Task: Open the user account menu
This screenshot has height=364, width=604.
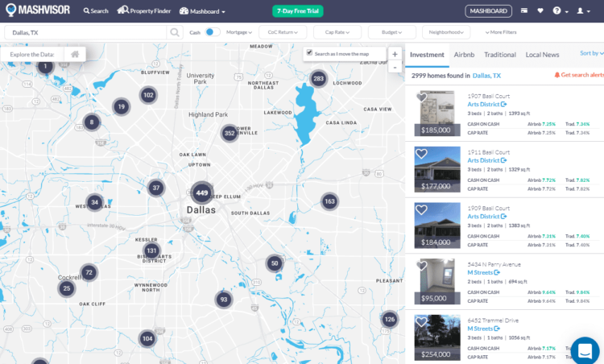Action: point(583,10)
